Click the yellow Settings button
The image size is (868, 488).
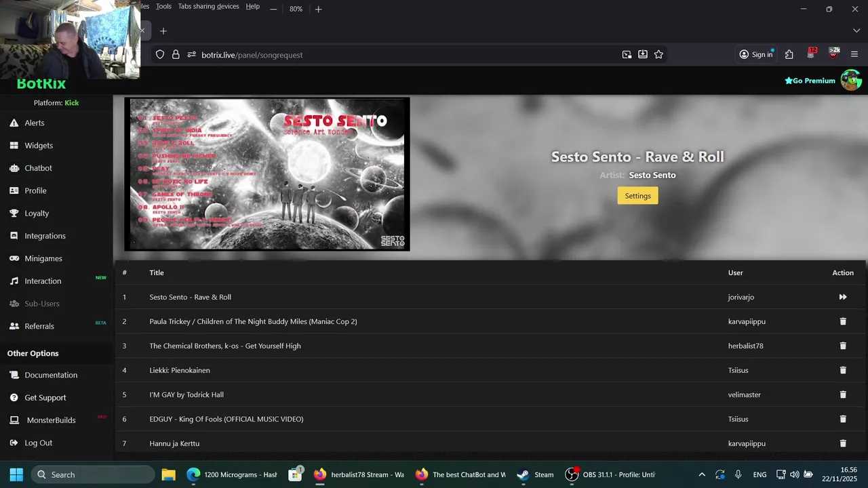(637, 195)
